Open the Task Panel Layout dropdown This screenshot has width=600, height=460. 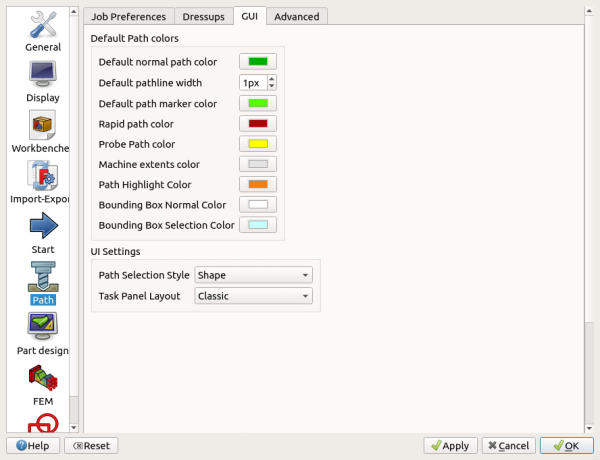point(253,296)
